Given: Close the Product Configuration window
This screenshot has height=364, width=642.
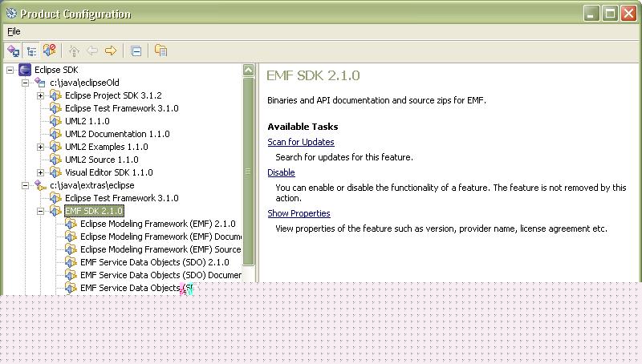Looking at the screenshot, I should point(628,14).
